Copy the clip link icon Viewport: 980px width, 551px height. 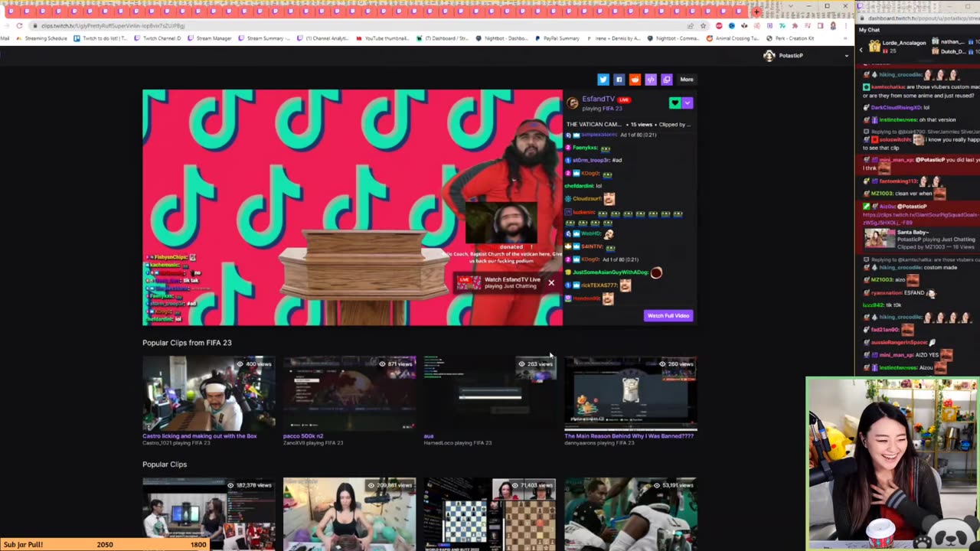[666, 80]
